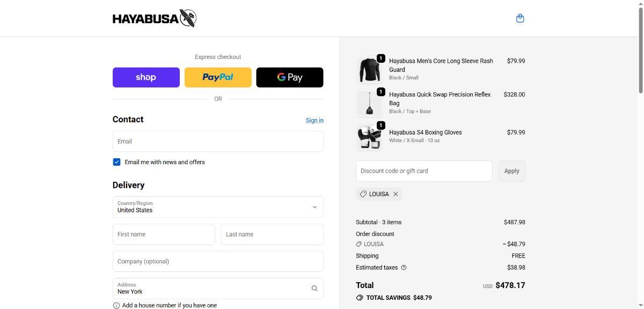Pay with Shop Pay express checkout
The image size is (644, 309).
146,77
